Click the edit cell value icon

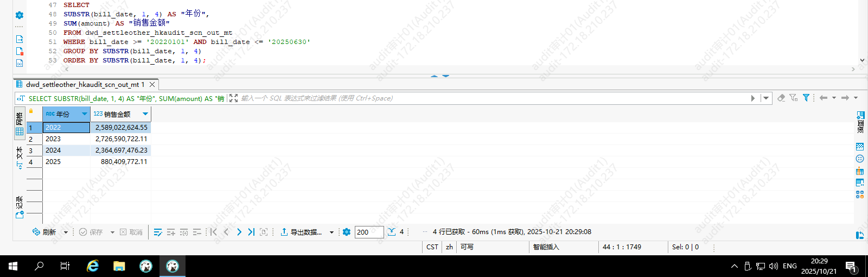tap(158, 232)
